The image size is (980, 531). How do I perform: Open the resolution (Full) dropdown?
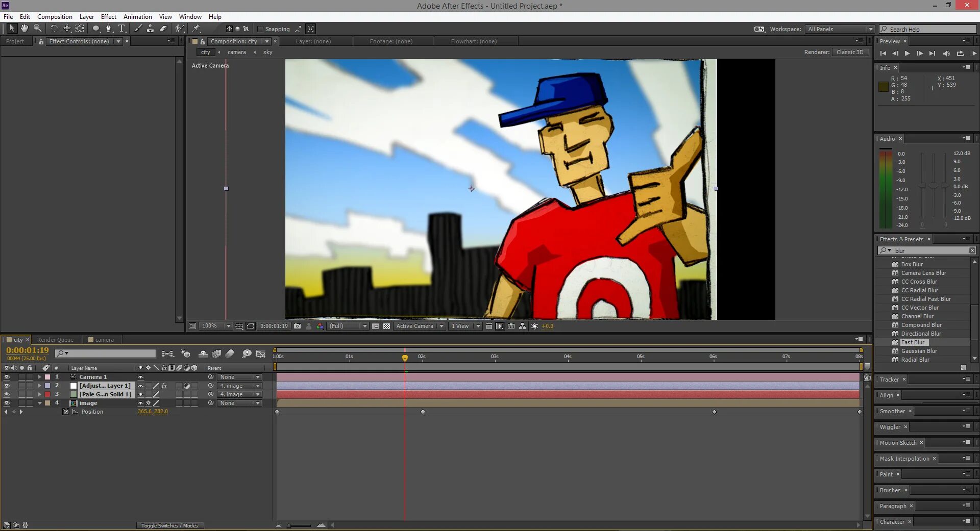[348, 326]
